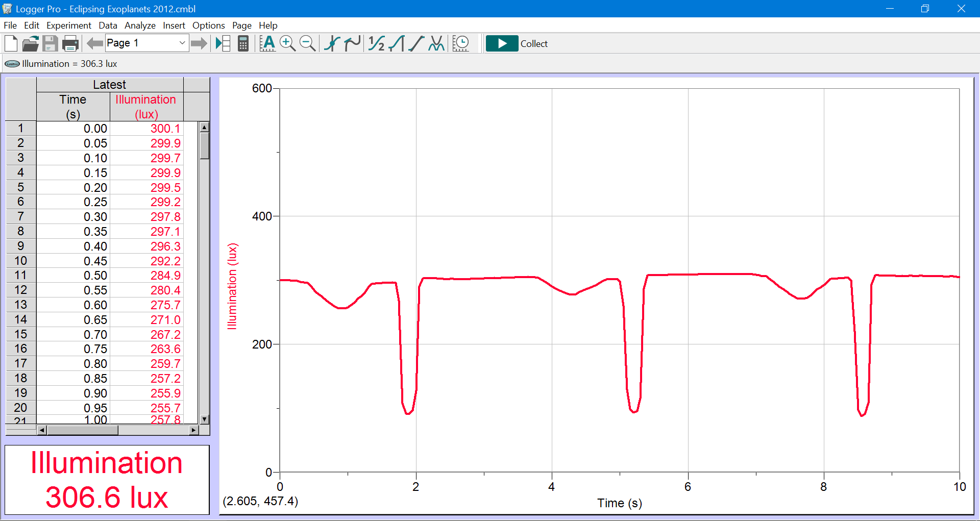
Task: Click the New document icon
Action: 11,44
